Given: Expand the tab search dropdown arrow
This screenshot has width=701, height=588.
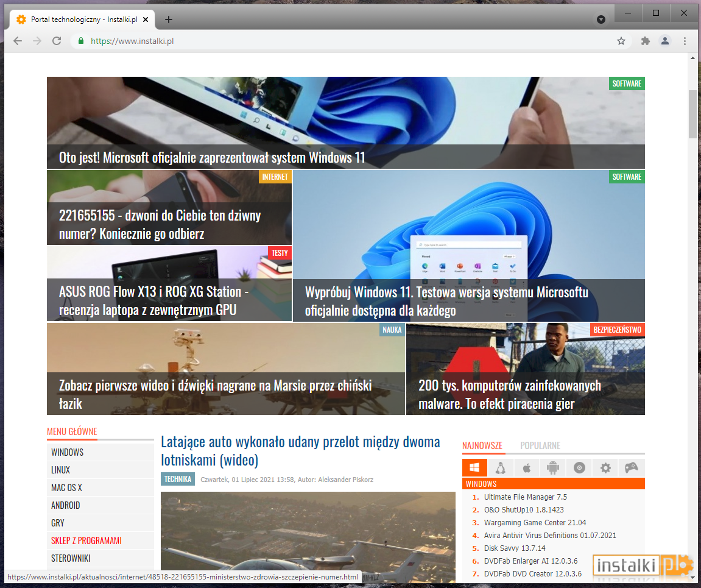Looking at the screenshot, I should click(601, 19).
